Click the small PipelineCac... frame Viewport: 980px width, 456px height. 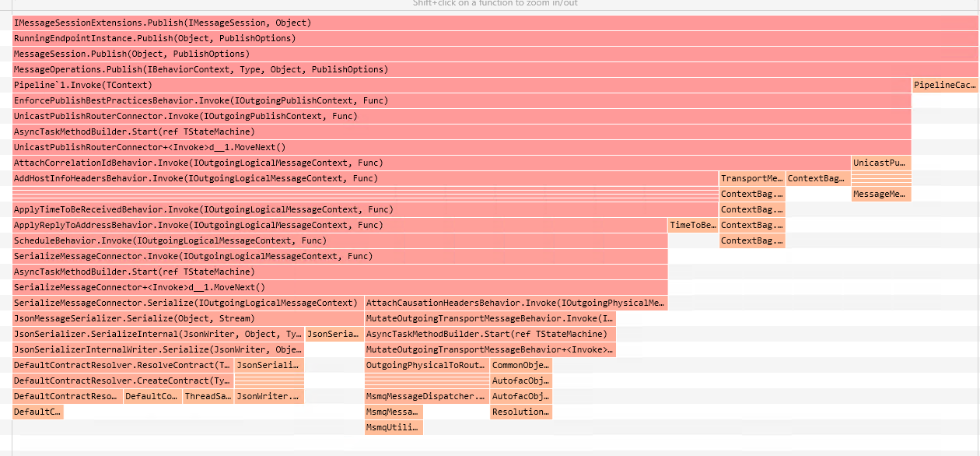tap(944, 85)
